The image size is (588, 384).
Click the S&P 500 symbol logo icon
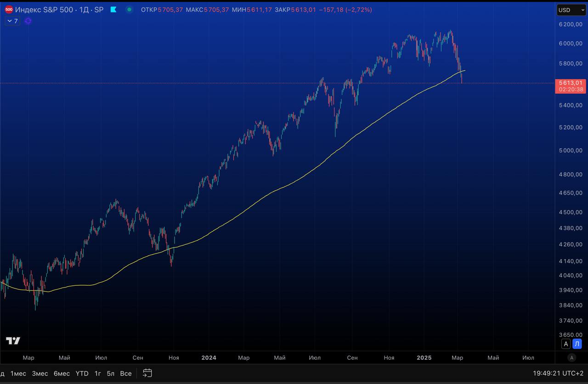click(x=9, y=9)
